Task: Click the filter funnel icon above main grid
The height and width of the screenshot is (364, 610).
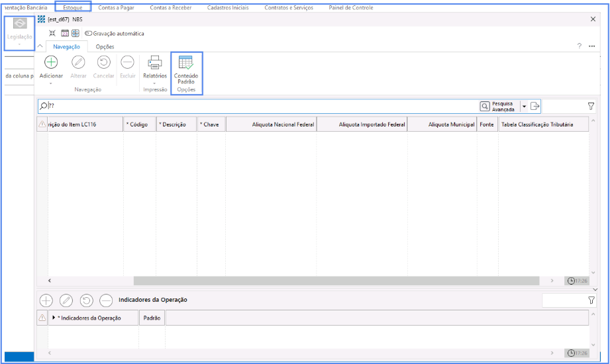Action: (591, 106)
